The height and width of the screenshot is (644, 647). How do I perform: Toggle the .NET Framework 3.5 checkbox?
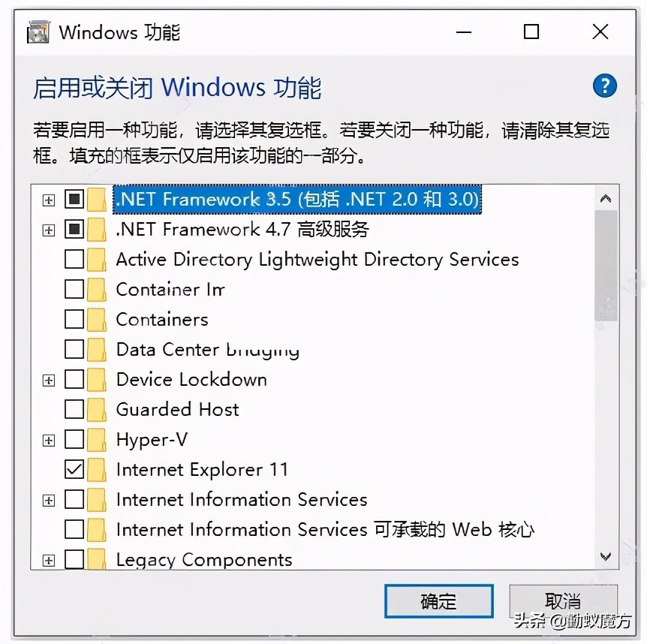coord(74,199)
